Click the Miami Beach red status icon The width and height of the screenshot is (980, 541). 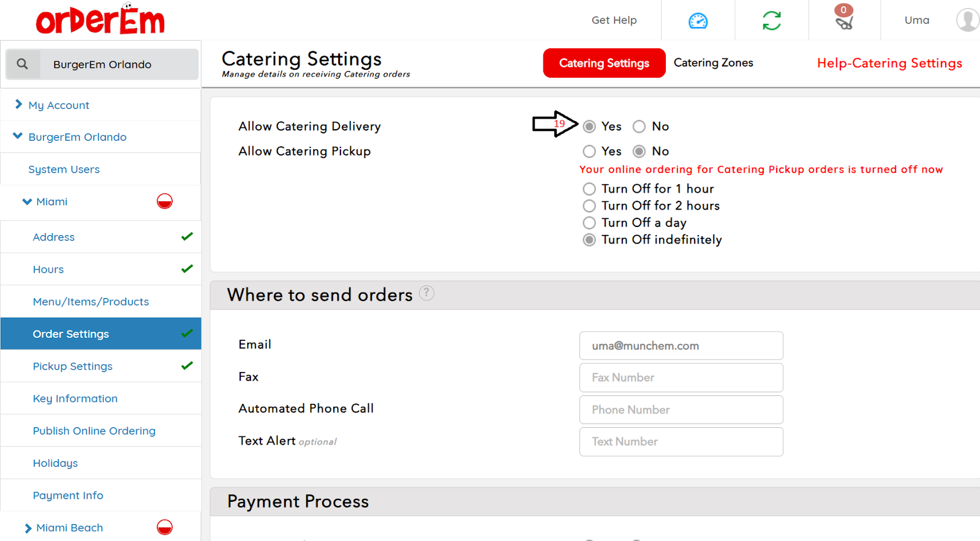pyautogui.click(x=165, y=527)
